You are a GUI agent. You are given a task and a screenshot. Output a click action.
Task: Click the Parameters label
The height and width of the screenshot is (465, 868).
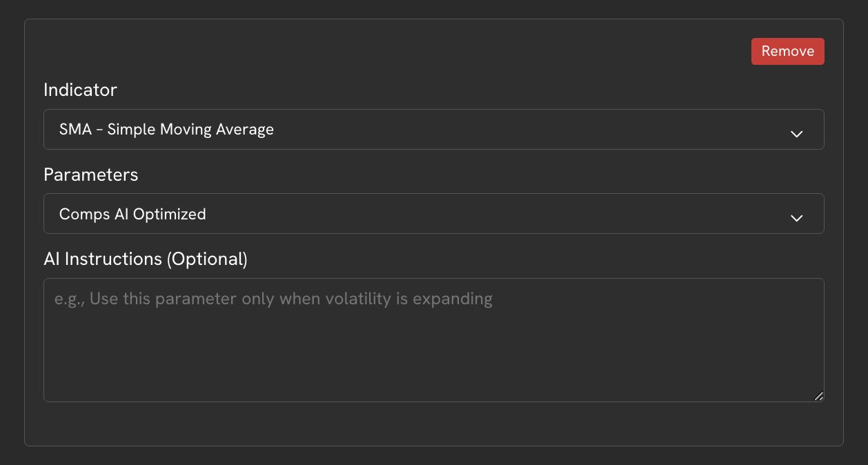[x=90, y=175]
